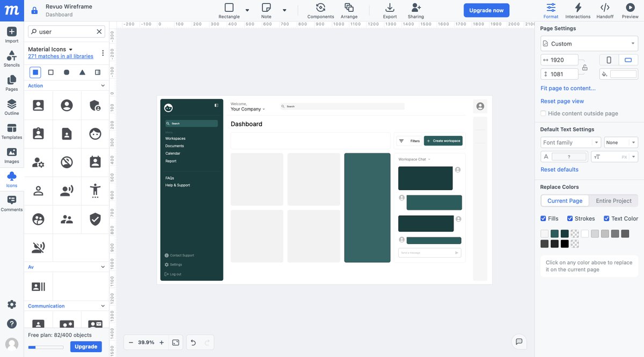Start Preview mode

(x=630, y=11)
